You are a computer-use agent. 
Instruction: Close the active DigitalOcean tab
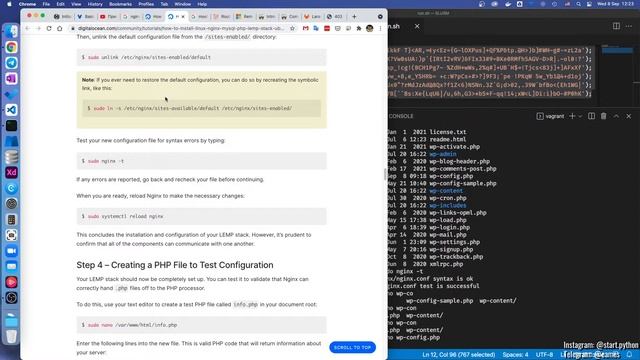pos(183,17)
